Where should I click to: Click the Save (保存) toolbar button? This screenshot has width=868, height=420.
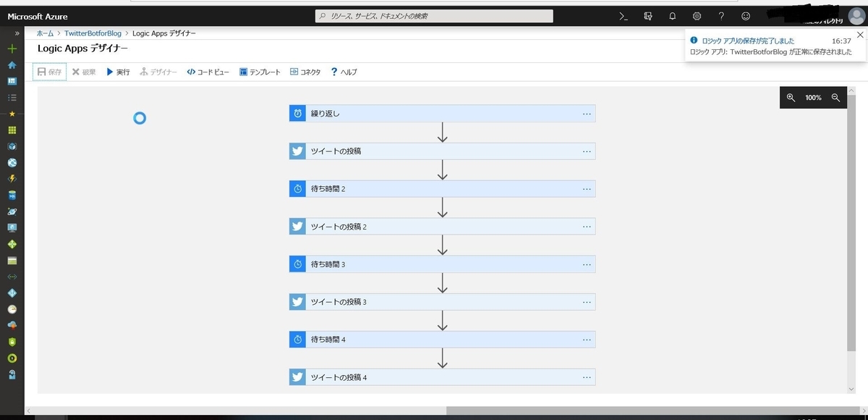coord(49,72)
